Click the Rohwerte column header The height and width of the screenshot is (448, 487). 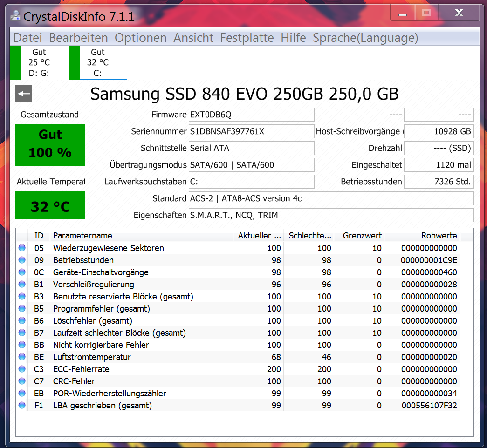(422, 235)
